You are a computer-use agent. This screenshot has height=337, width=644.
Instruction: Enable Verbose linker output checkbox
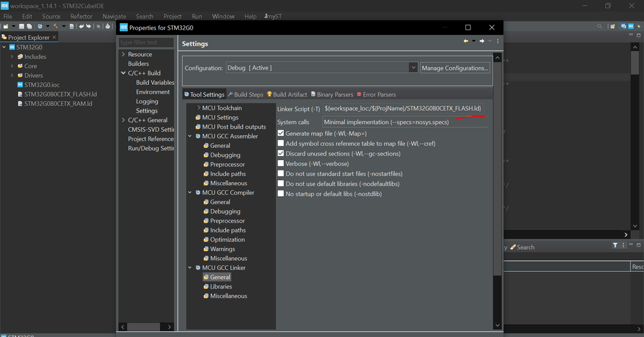coord(281,163)
